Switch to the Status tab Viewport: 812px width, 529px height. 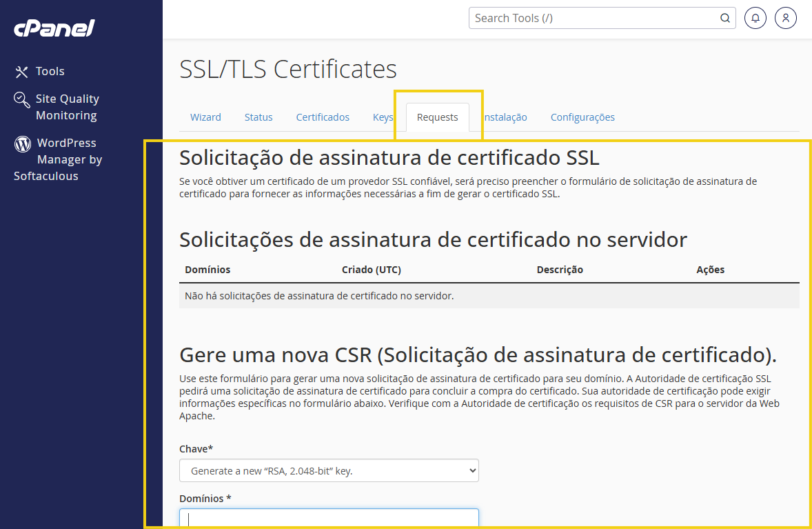[x=258, y=117]
